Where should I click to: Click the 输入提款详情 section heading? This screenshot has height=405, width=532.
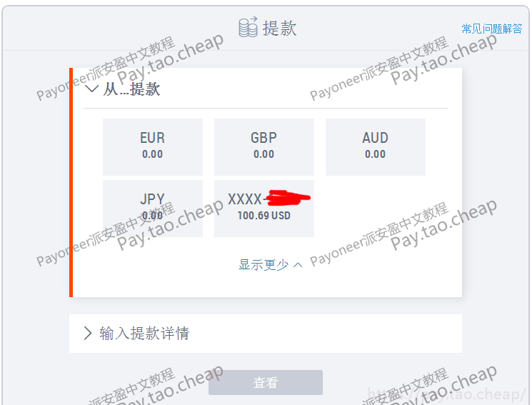[144, 334]
